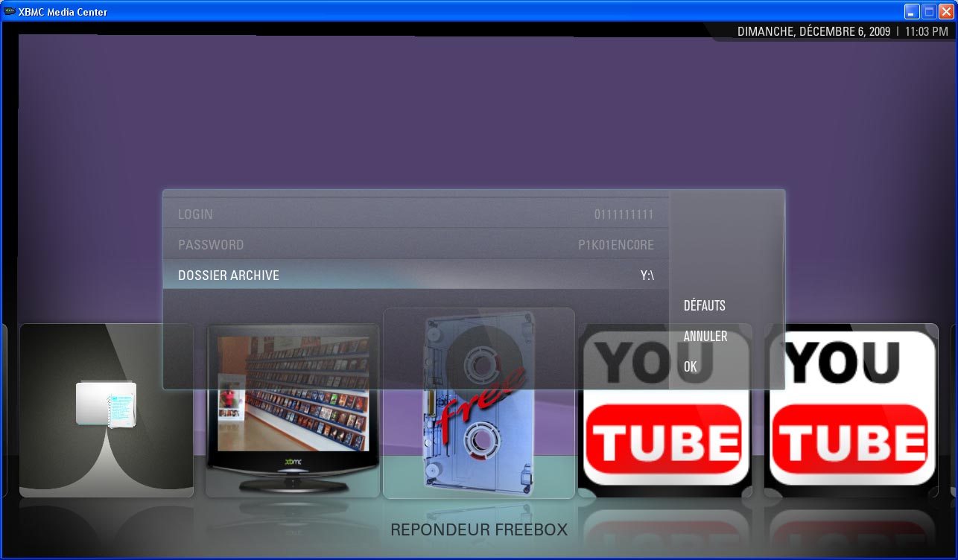Click the password value P1K01ENC0RE

click(x=616, y=245)
